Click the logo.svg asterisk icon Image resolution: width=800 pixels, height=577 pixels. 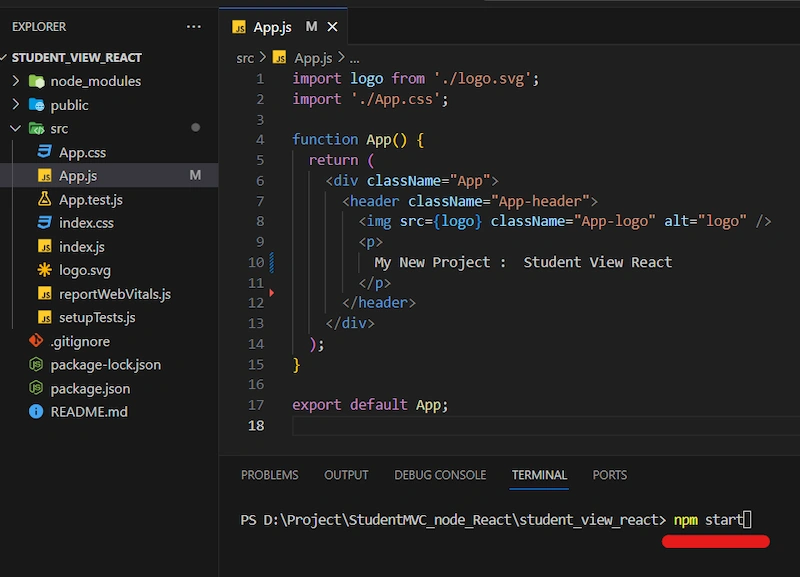[x=44, y=270]
